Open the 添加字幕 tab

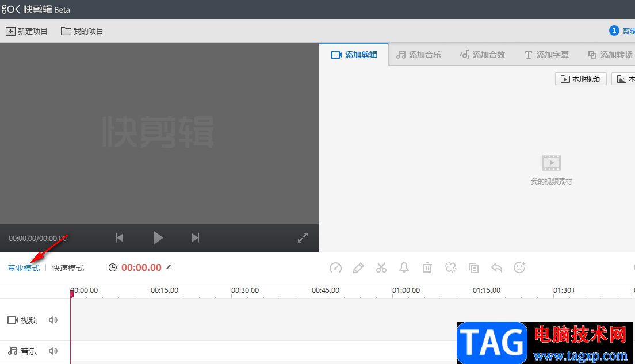(546, 55)
